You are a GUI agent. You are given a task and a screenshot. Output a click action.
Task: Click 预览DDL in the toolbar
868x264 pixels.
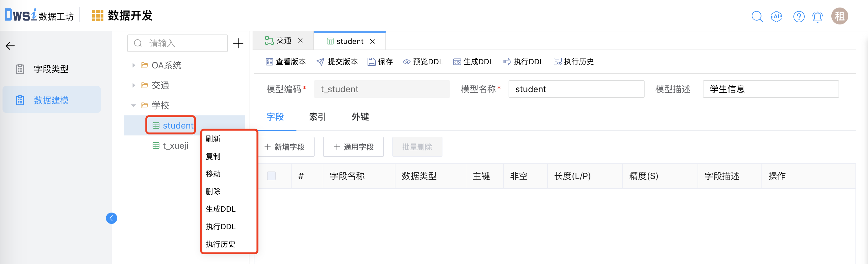click(423, 62)
